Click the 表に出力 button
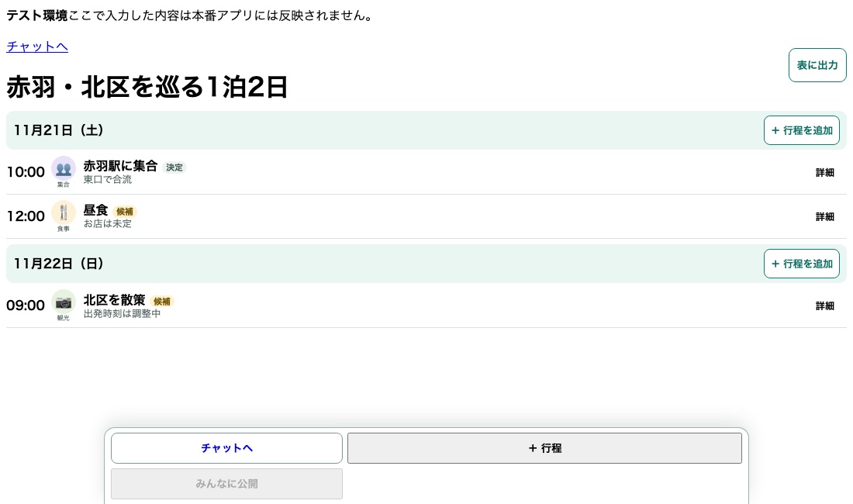 pyautogui.click(x=817, y=65)
